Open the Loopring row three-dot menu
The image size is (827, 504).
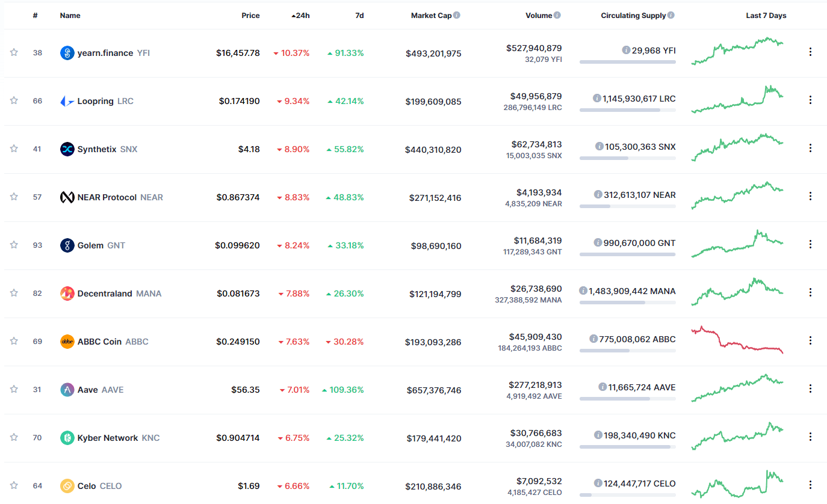pyautogui.click(x=810, y=100)
